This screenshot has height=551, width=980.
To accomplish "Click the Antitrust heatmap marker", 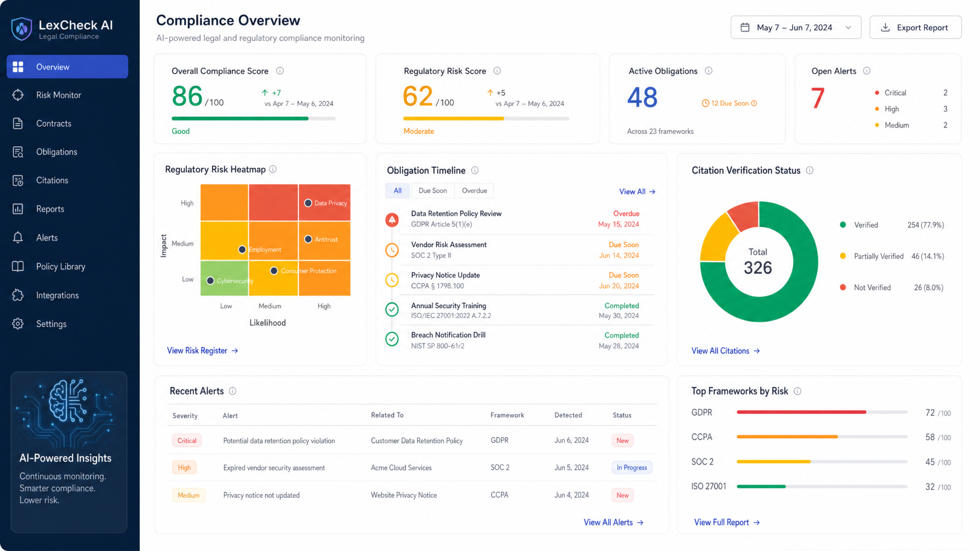I will click(x=308, y=239).
